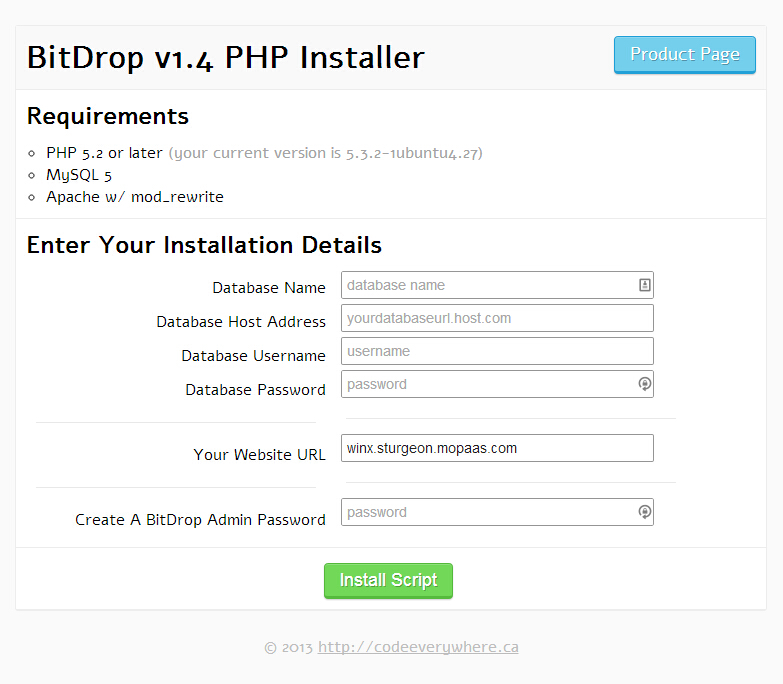
Task: Focus the Database Name input field
Action: pyautogui.click(x=497, y=285)
